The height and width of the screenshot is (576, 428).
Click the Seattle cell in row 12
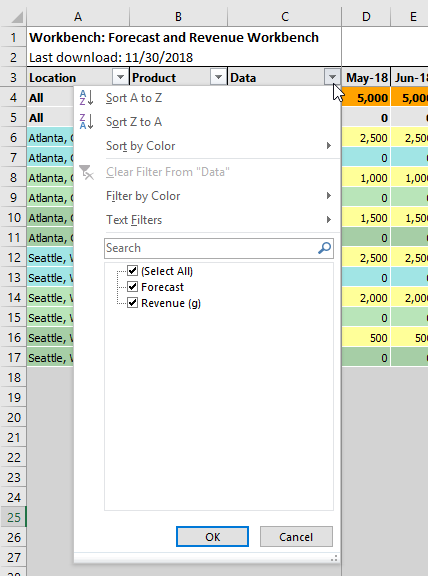click(50, 258)
